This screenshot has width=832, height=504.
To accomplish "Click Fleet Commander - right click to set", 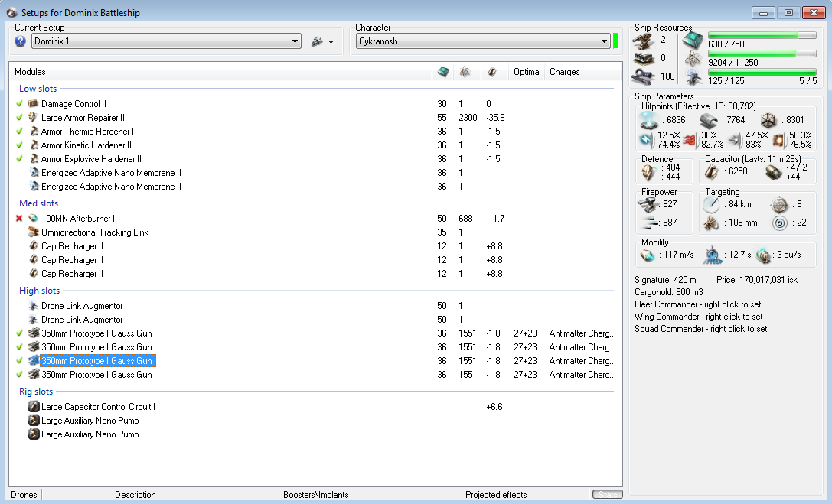I will 698,304.
